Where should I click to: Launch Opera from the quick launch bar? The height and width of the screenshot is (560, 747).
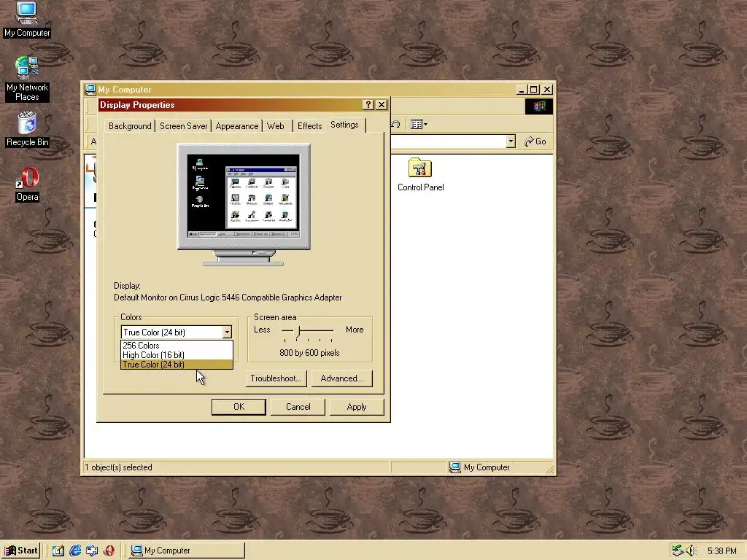coord(109,551)
